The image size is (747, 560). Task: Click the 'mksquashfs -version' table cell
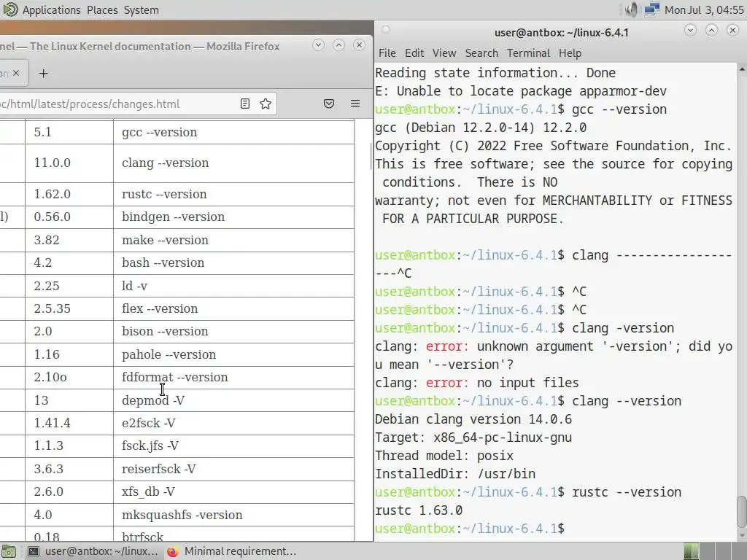pos(233,515)
